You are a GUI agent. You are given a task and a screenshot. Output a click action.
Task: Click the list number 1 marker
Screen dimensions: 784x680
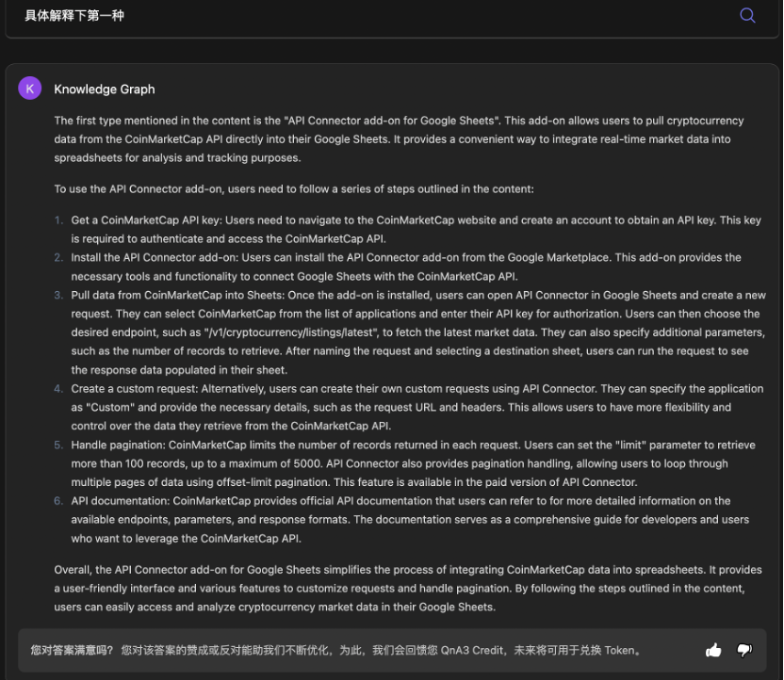tap(58, 220)
